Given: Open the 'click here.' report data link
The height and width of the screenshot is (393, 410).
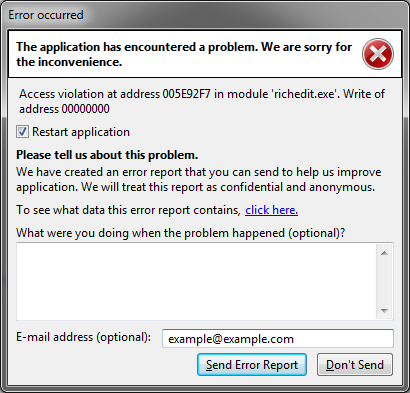Looking at the screenshot, I should click(x=271, y=210).
